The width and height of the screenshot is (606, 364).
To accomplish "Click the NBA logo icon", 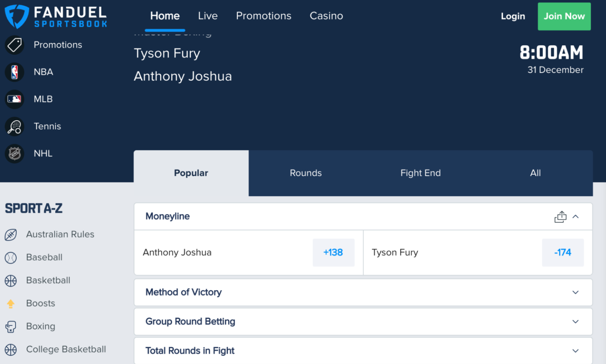I will click(x=14, y=72).
